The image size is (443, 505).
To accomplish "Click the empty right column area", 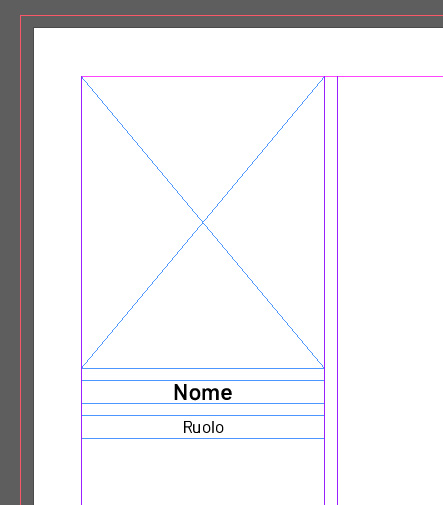I will [391, 290].
